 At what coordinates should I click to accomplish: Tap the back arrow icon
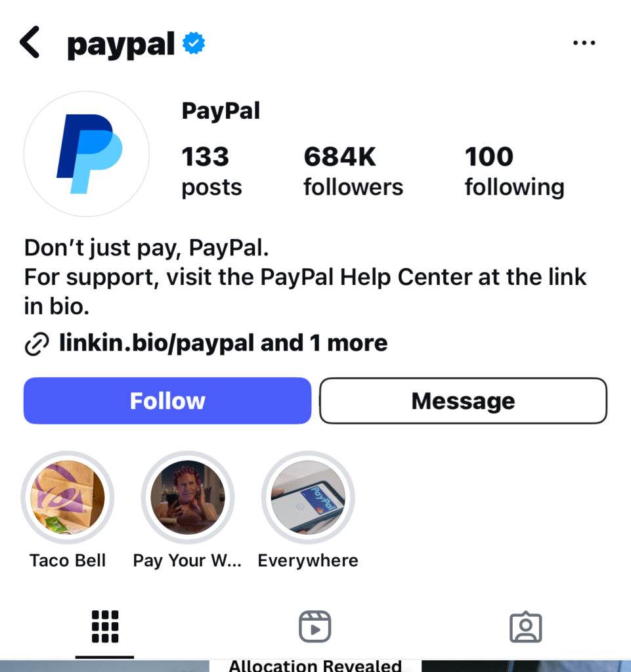point(30,42)
